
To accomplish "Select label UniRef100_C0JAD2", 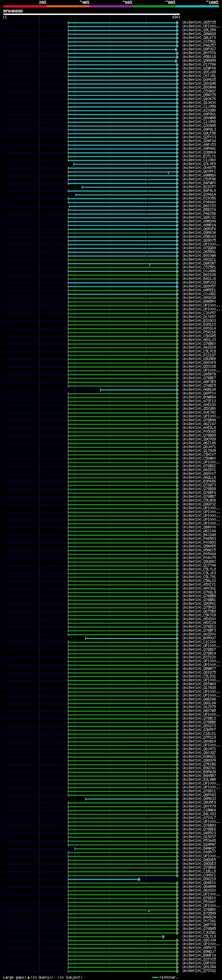I will [x=199, y=294].
